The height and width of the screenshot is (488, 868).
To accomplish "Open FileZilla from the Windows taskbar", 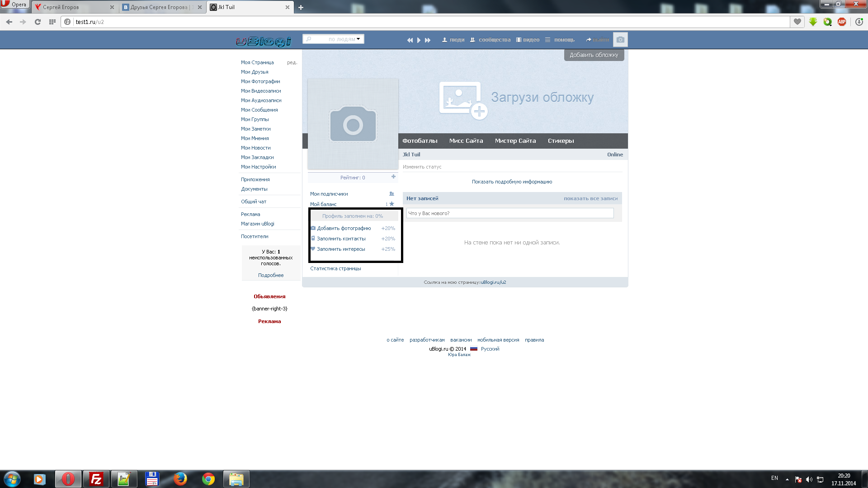I will click(x=96, y=479).
